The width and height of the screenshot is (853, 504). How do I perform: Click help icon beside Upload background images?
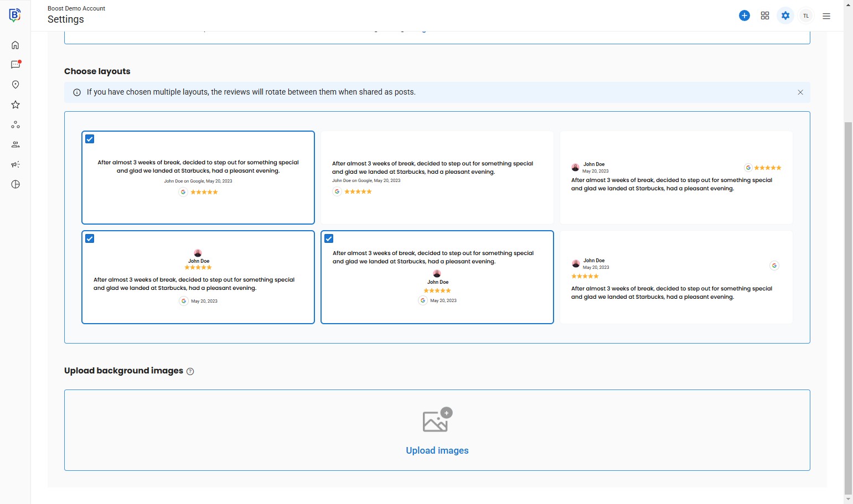click(190, 371)
